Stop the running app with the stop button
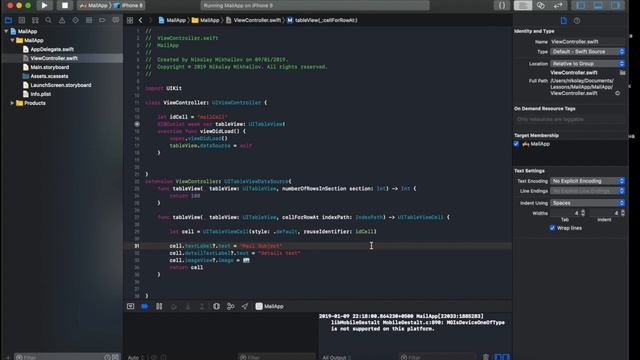Image resolution: width=640 pixels, height=360 pixels. [64, 5]
